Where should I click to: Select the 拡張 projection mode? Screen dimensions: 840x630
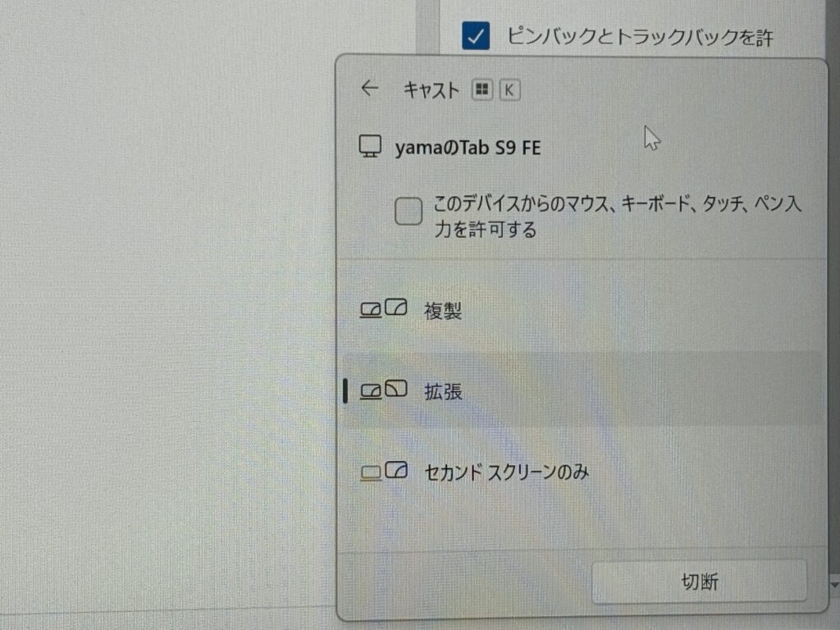(x=582, y=390)
